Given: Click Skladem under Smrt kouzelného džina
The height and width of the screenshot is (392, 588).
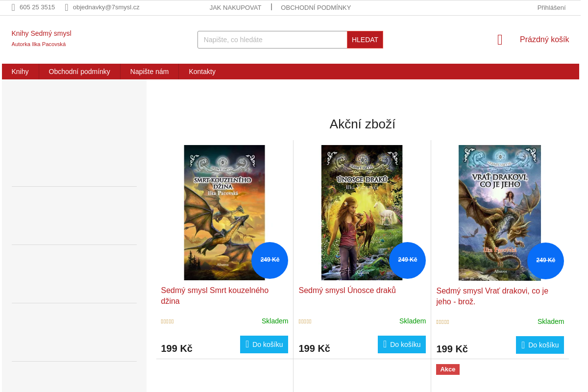Looking at the screenshot, I should (x=275, y=321).
